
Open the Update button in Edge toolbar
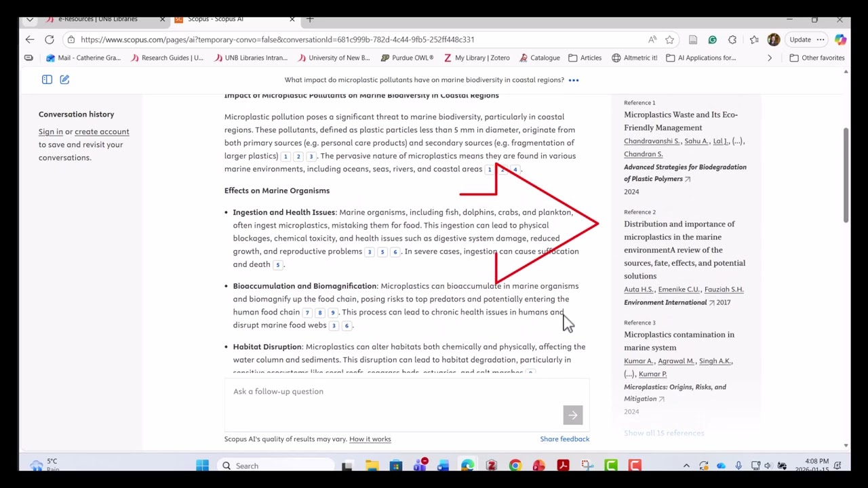(x=800, y=40)
